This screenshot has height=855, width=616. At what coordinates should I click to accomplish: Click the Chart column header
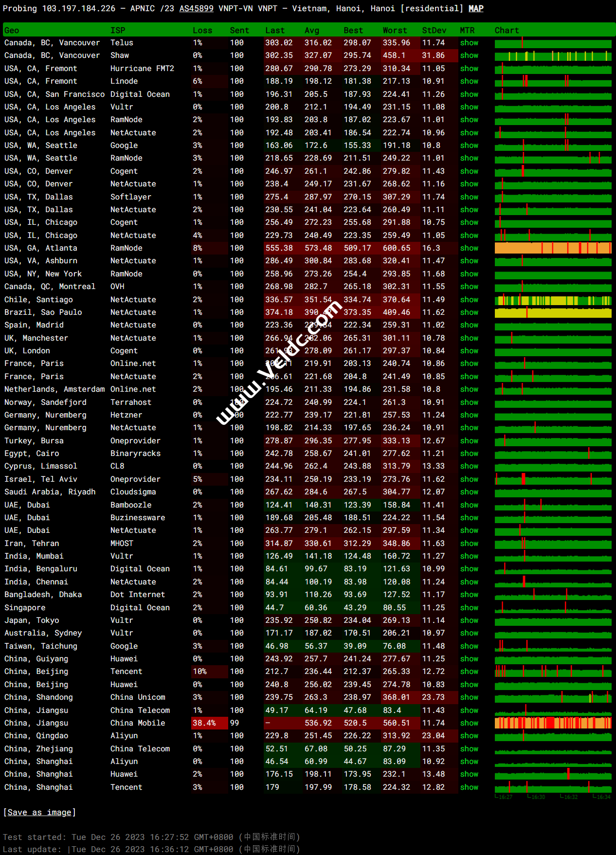[x=507, y=30]
